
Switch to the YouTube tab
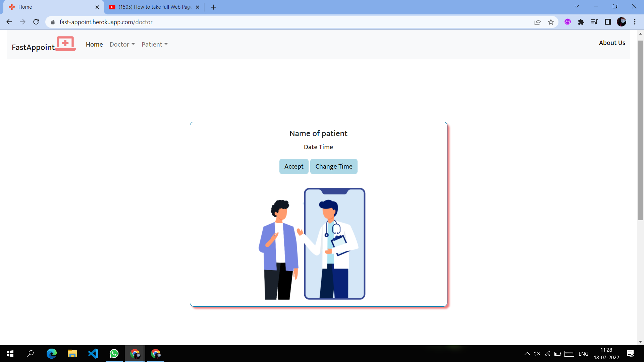tap(151, 7)
